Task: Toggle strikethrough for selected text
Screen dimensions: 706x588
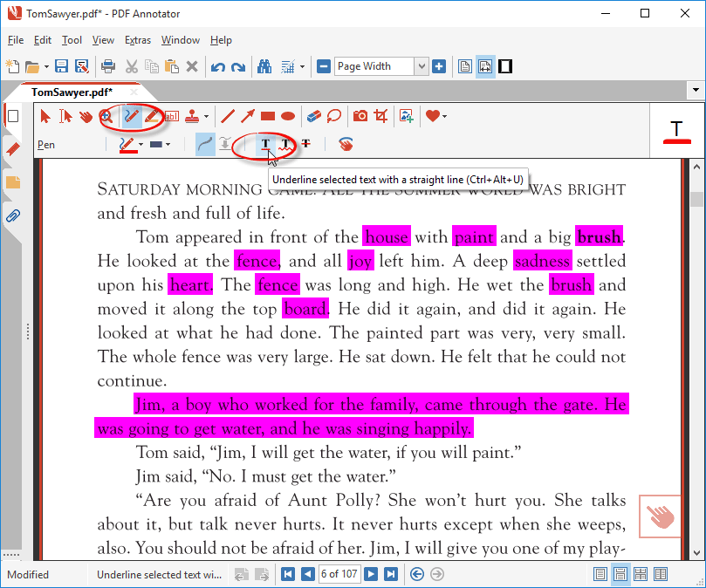Action: pos(306,144)
